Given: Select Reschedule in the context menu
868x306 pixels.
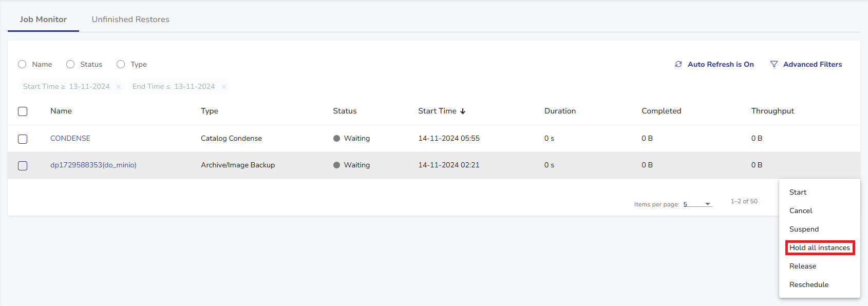Looking at the screenshot, I should pyautogui.click(x=808, y=285).
